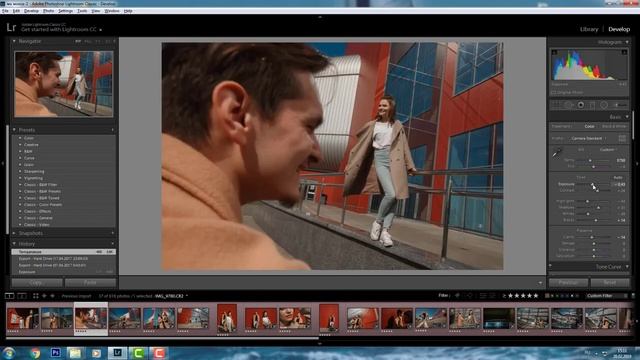Screen dimensions: 640x360
Task: Select the Temperature history step
Action: (64, 252)
